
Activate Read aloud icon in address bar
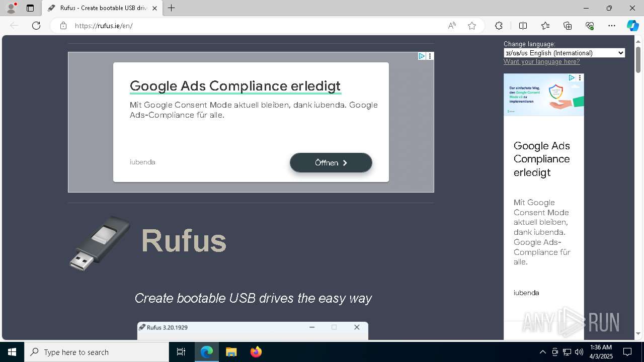coord(452,26)
